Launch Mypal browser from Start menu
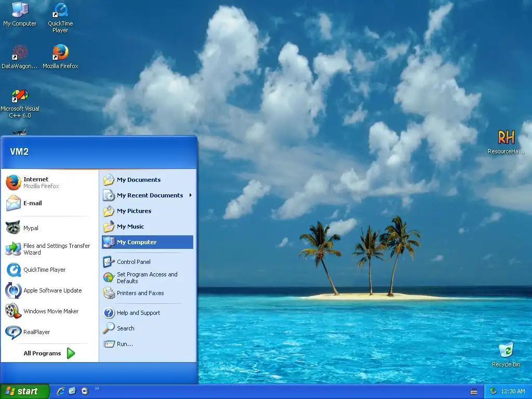The image size is (532, 399). (49, 228)
